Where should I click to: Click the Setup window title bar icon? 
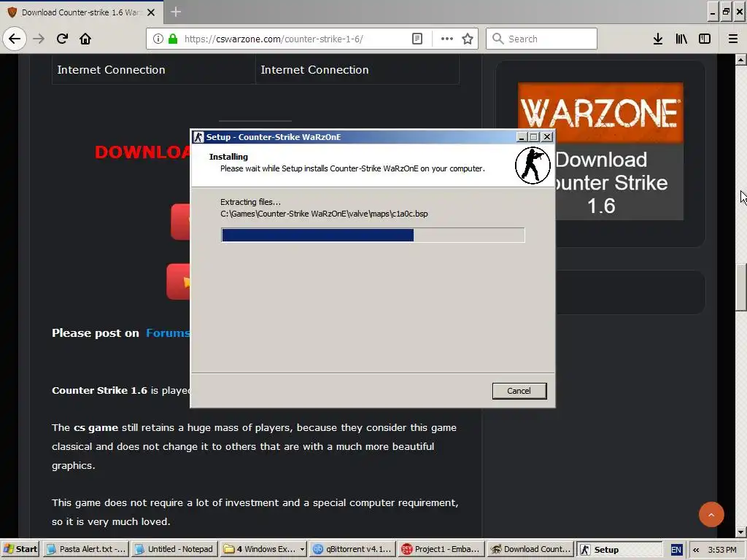[198, 137]
